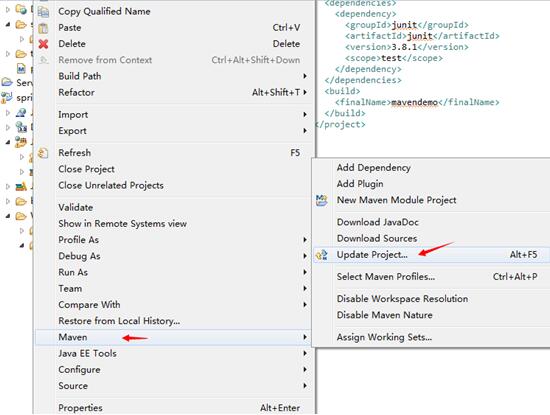The image size is (550, 415).
Task: Choose Delete in the context menu
Action: (x=174, y=44)
